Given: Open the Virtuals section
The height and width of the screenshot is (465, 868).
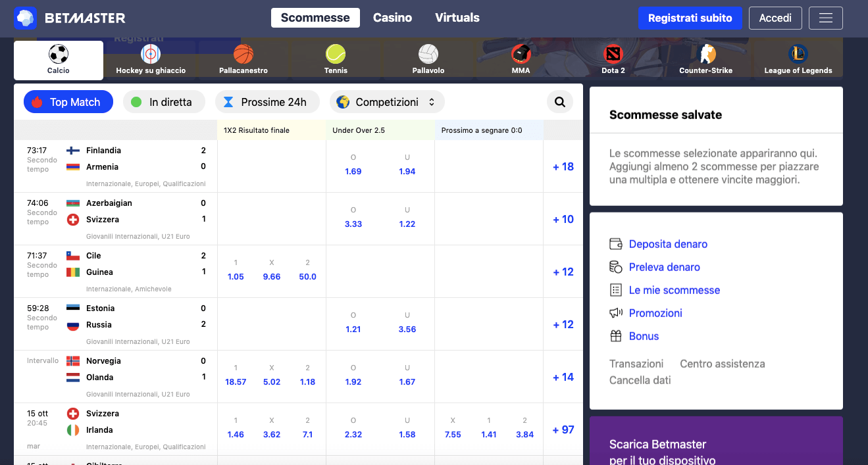Looking at the screenshot, I should point(457,18).
